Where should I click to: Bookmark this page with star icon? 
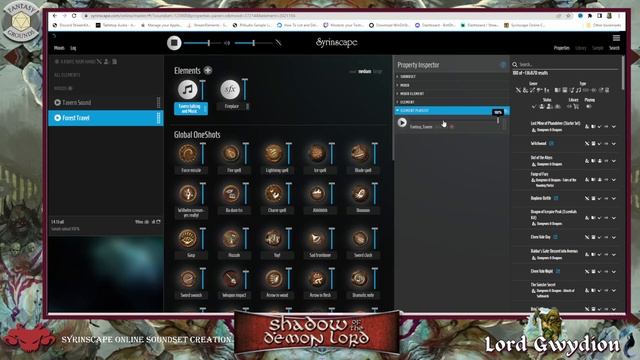[568, 16]
